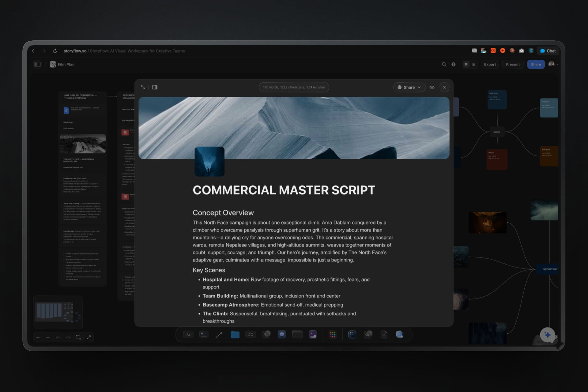Open search with the magnifier icon
588x392 pixels.
(x=444, y=64)
